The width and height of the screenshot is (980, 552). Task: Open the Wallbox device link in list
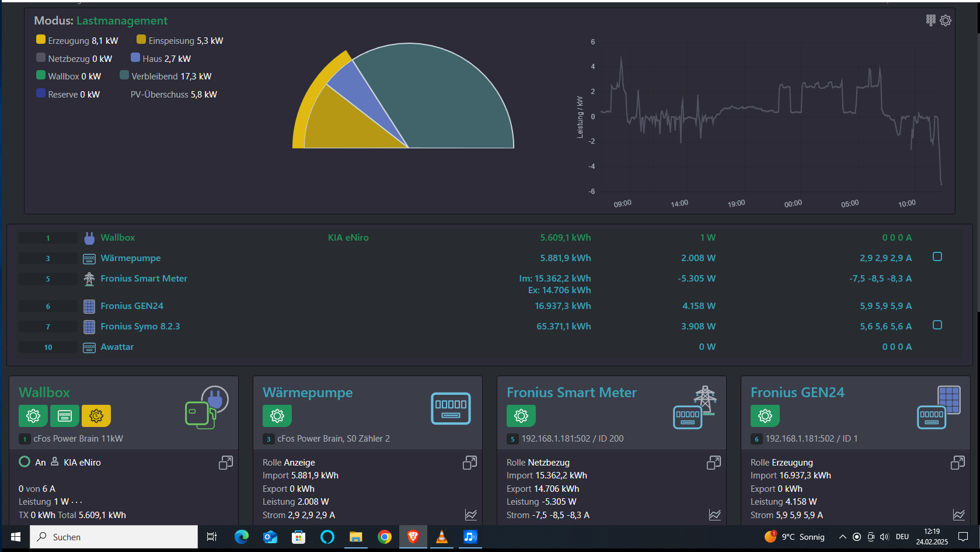117,238
